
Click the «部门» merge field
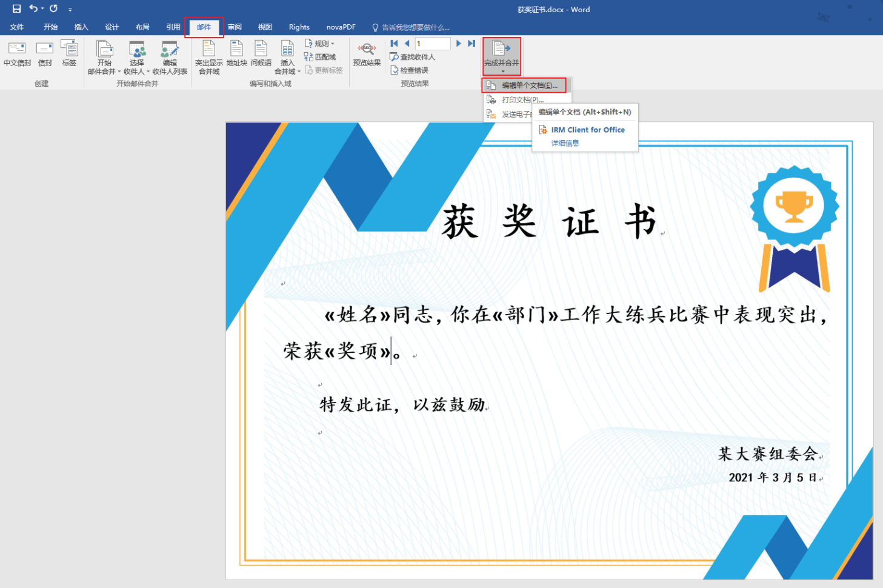click(x=526, y=315)
